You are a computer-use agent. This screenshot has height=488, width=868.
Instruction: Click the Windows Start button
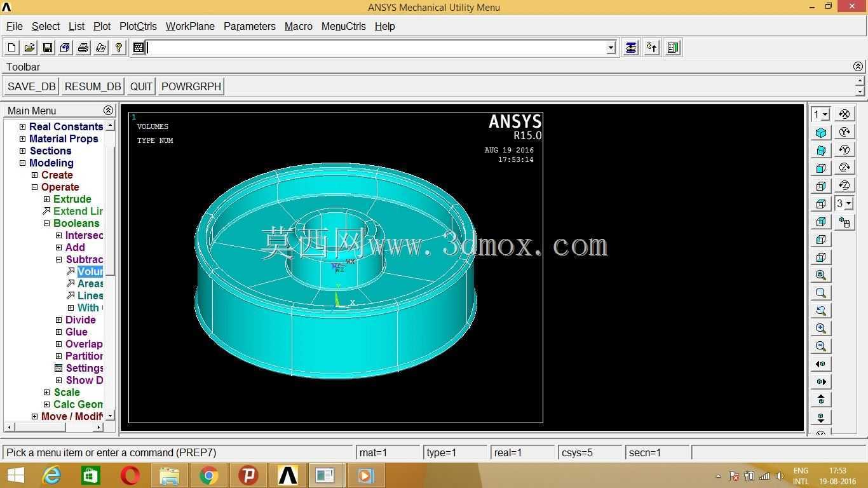(15, 475)
